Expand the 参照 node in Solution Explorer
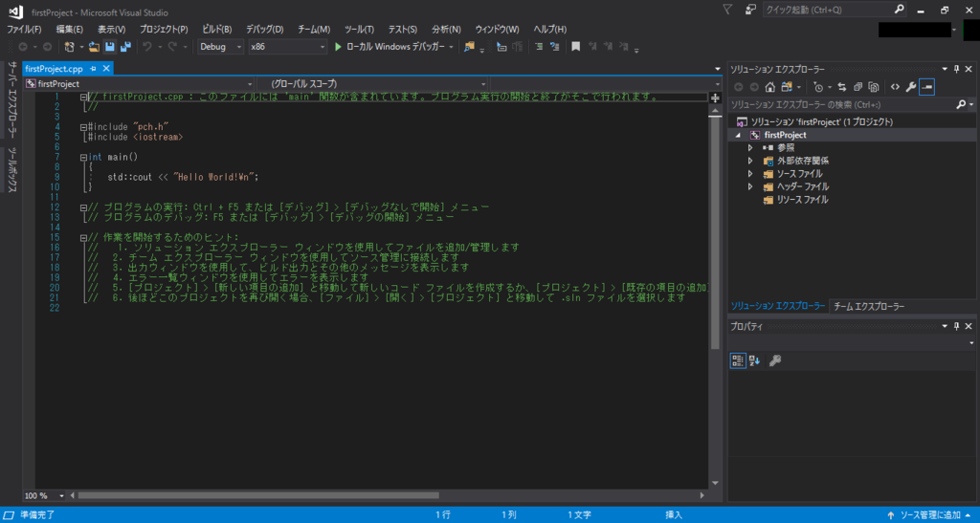 750,148
